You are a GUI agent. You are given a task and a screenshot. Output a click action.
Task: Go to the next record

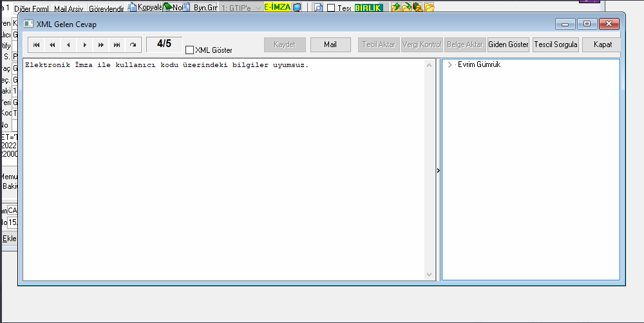84,44
